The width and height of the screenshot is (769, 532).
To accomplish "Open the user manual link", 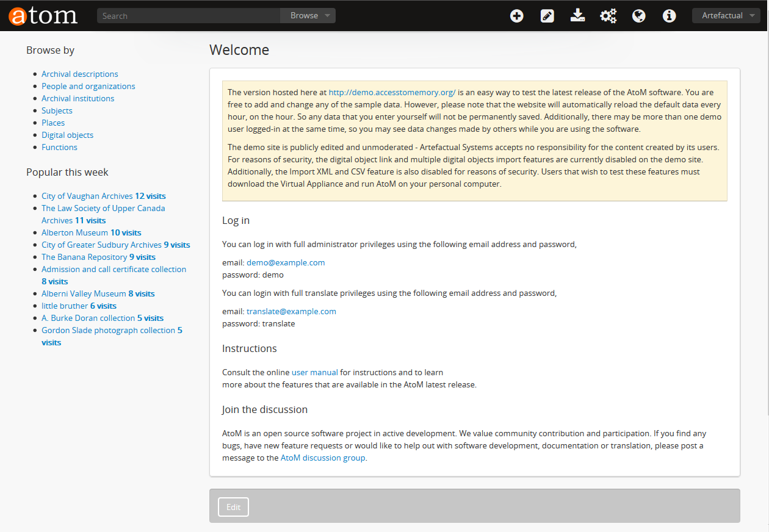I will tap(314, 372).
